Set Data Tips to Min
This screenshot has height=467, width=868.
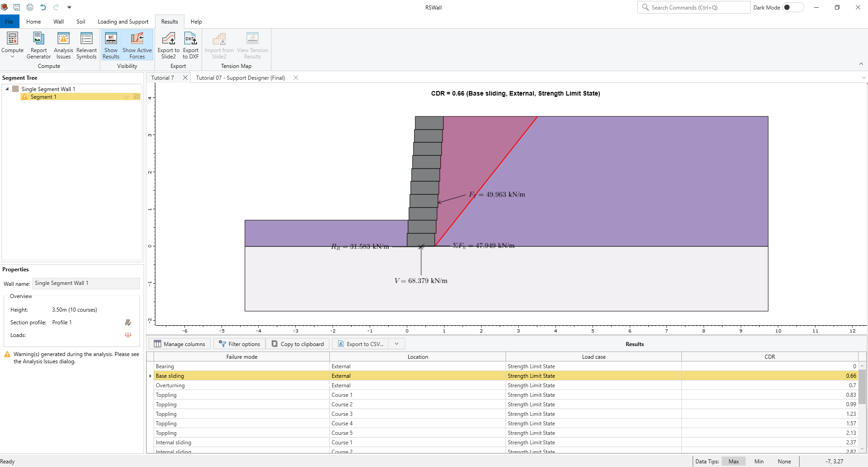point(759,462)
